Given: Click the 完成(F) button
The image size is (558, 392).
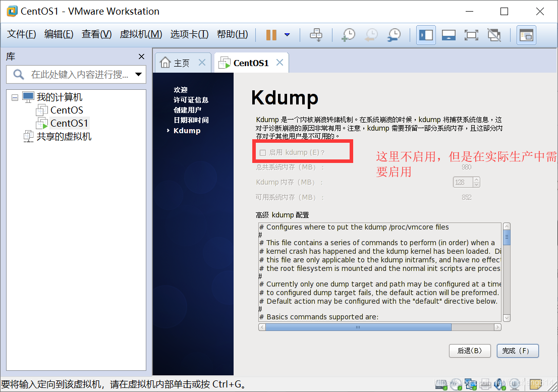Looking at the screenshot, I should pyautogui.click(x=518, y=351).
